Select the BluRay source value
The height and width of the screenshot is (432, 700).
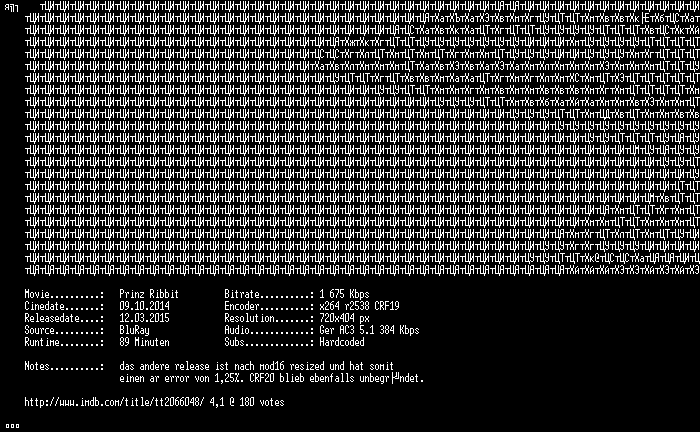[134, 330]
